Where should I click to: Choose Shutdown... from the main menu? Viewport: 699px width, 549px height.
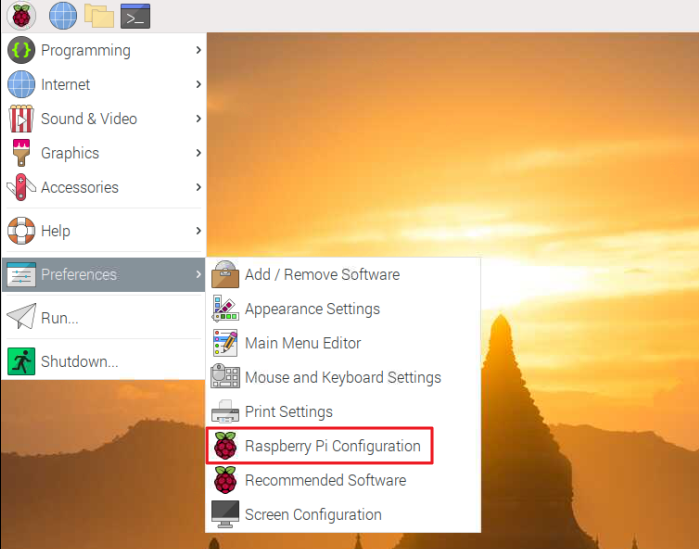coord(103,361)
